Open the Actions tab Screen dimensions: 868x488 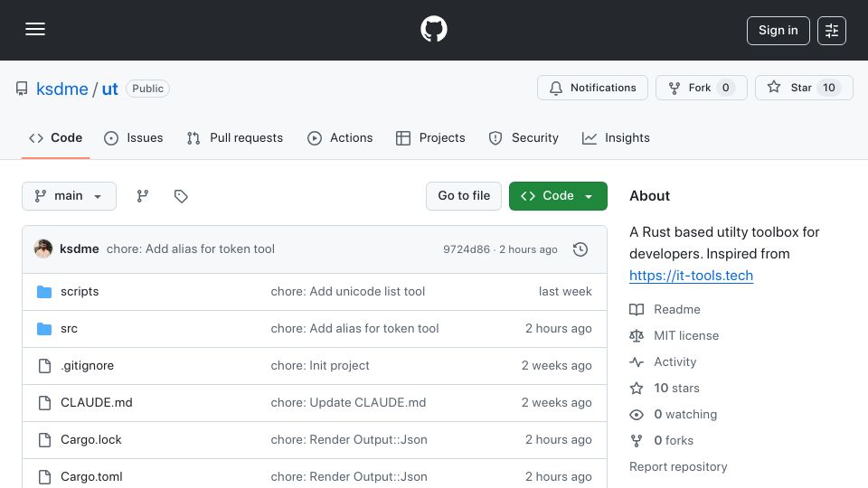point(340,137)
